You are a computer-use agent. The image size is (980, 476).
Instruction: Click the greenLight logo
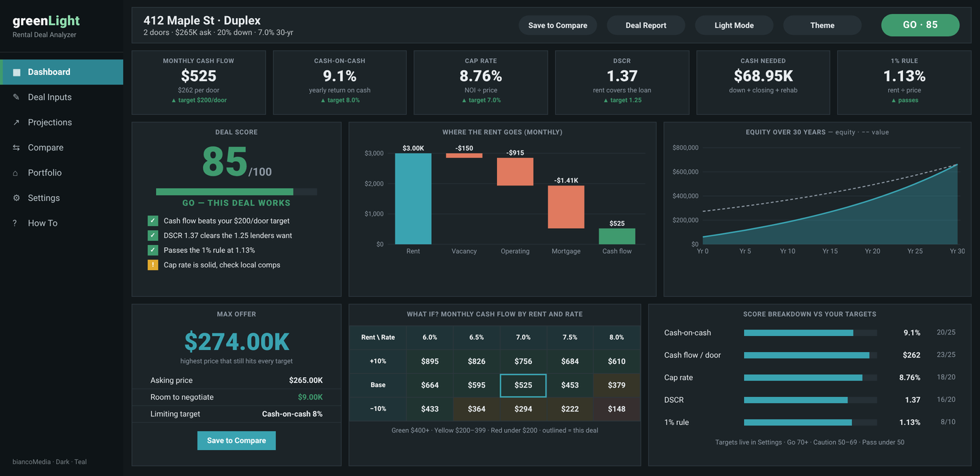tap(46, 21)
